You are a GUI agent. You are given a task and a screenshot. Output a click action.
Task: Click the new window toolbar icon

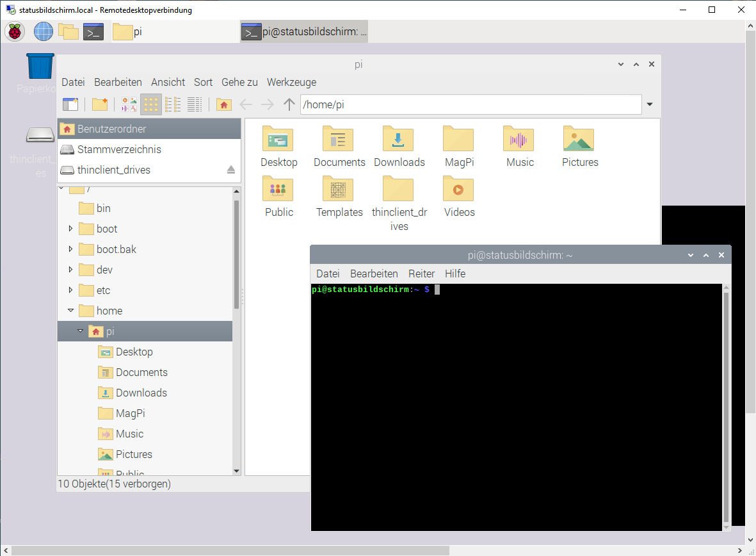pyautogui.click(x=70, y=104)
